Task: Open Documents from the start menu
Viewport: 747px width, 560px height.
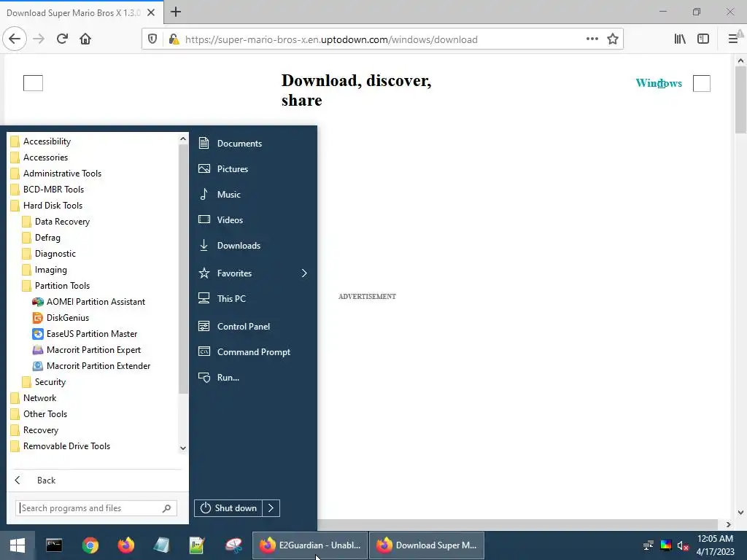Action: (x=230, y=144)
